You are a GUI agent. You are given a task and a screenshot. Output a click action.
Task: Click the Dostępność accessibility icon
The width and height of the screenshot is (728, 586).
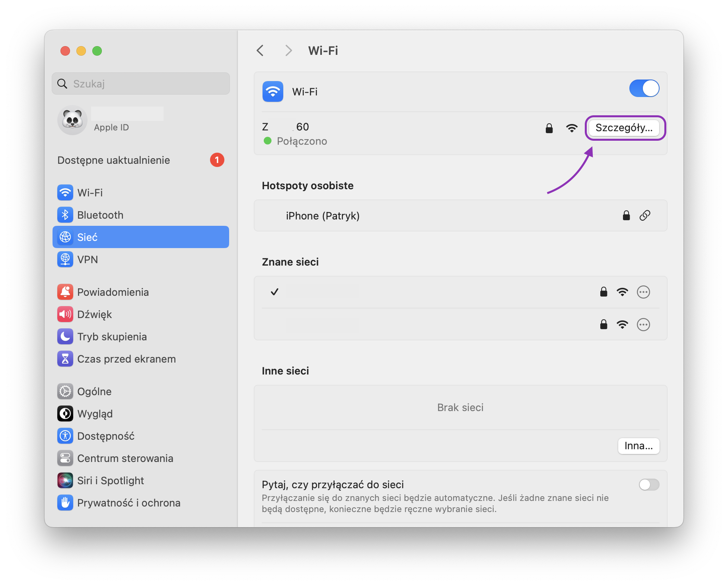[65, 436]
